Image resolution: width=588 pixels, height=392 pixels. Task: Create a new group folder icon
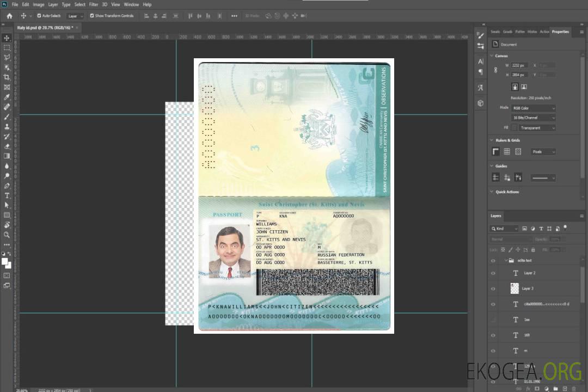(x=555, y=389)
